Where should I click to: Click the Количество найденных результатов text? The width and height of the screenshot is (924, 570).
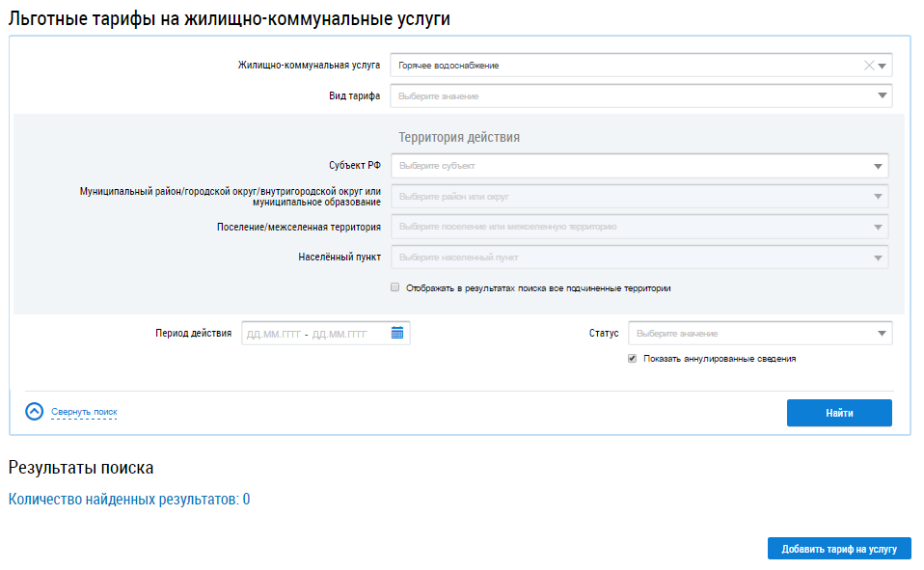[x=129, y=500]
